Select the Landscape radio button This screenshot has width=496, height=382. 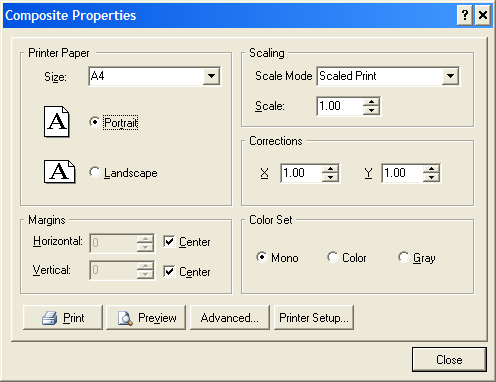pyautogui.click(x=95, y=172)
